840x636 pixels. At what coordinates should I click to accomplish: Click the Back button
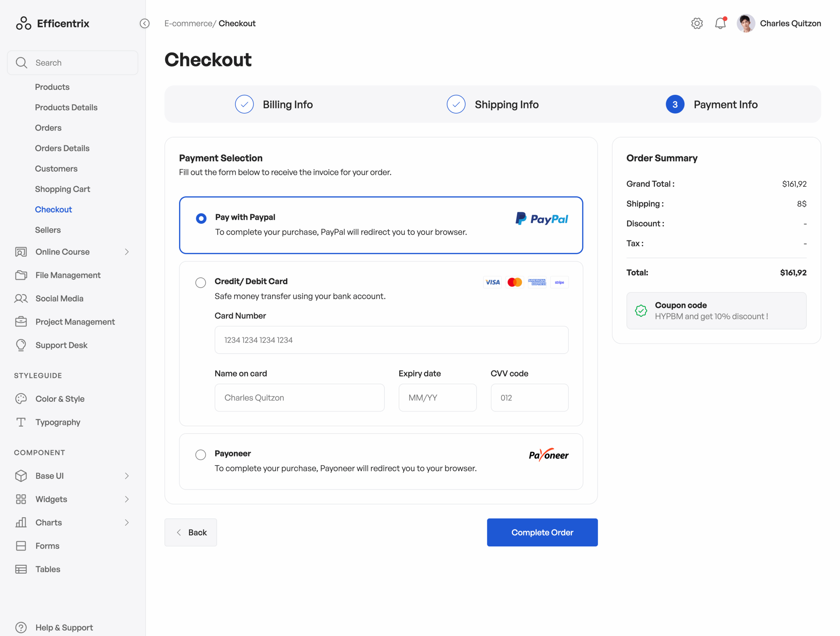point(191,532)
